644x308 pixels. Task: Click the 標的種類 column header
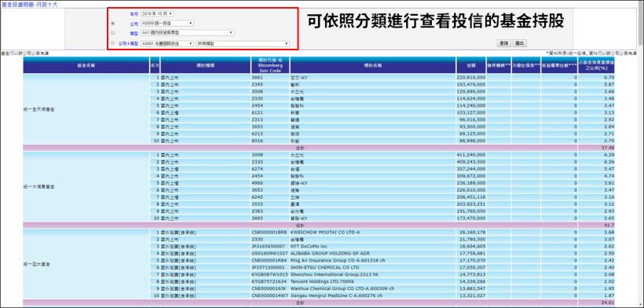tap(205, 65)
